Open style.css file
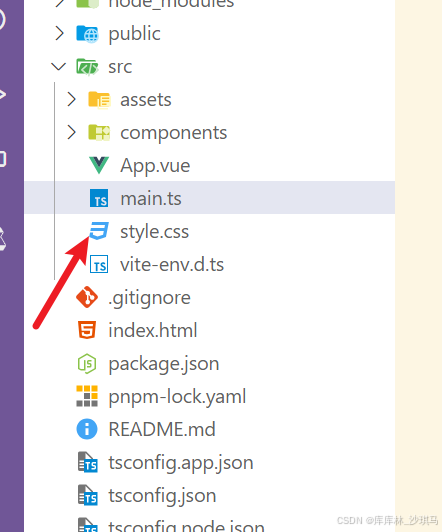 pos(155,232)
